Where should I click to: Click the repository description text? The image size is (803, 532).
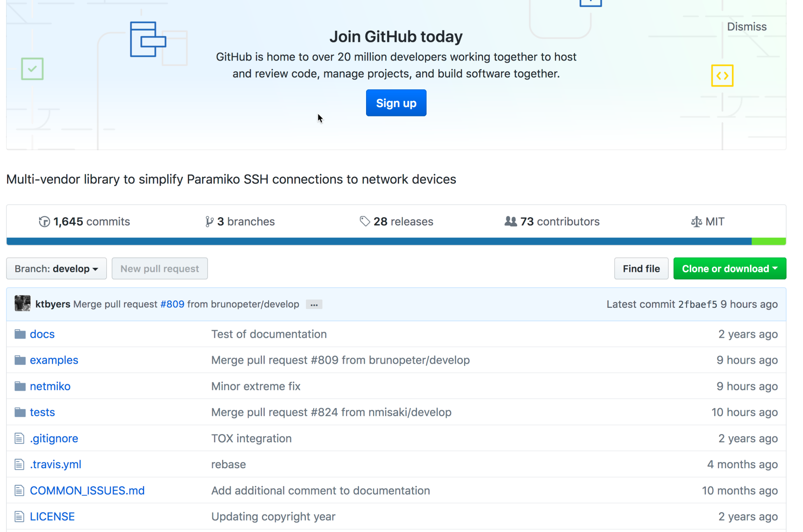coord(231,179)
